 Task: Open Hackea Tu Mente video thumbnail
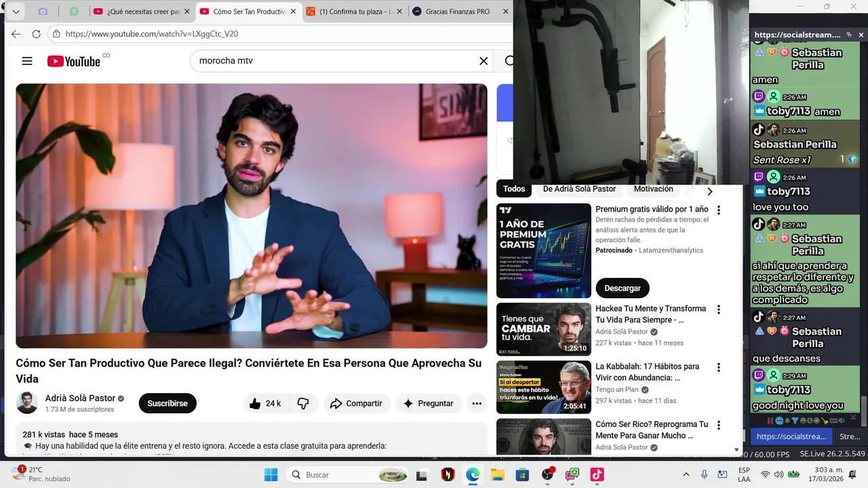point(544,329)
